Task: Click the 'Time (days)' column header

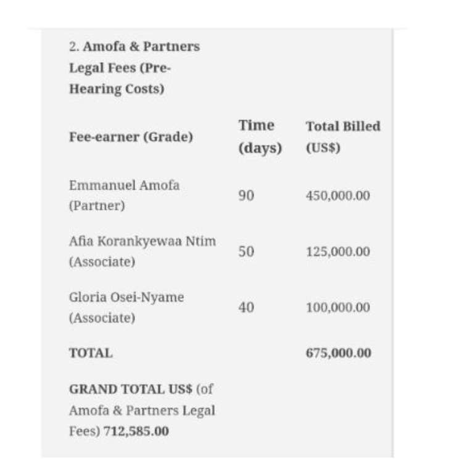Action: [x=260, y=137]
